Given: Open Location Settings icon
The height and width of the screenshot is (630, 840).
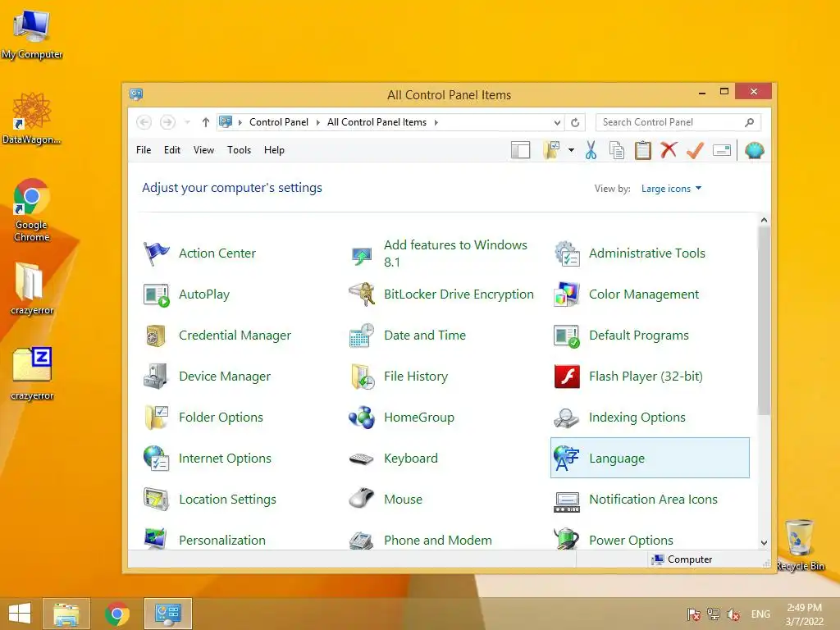Looking at the screenshot, I should coord(156,500).
